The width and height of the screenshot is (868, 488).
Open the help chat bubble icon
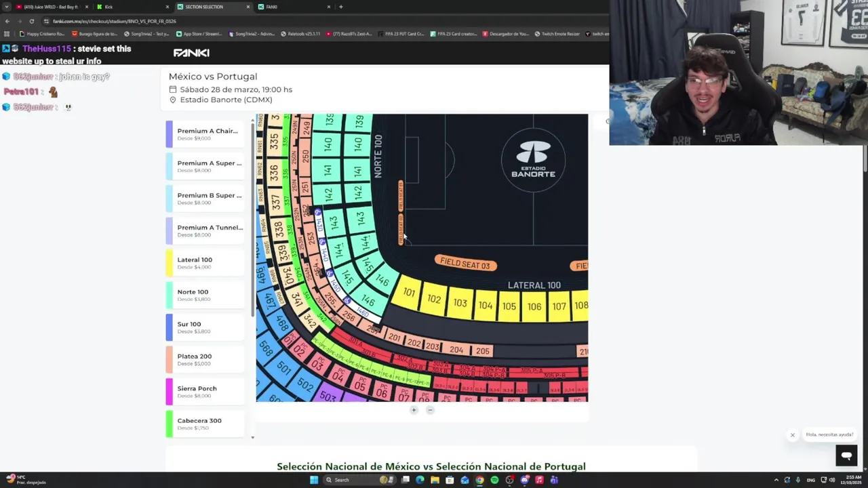click(x=846, y=455)
